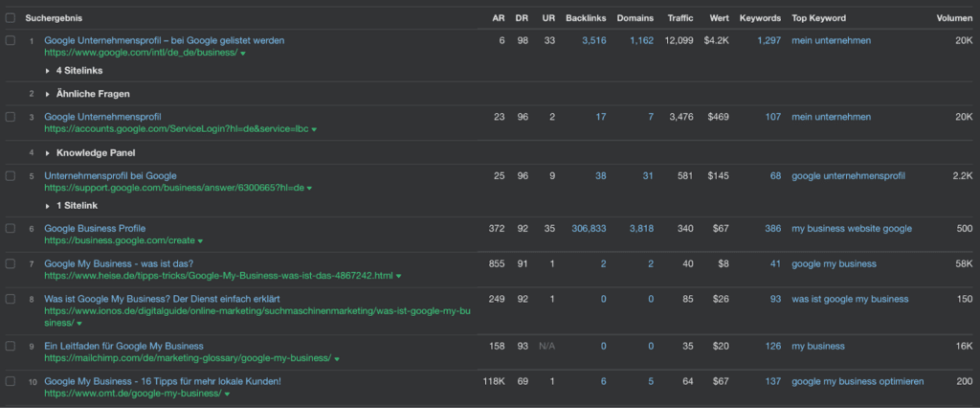The height and width of the screenshot is (408, 980).
Task: Open top keyword 'google unternehmensprofil'
Action: pos(848,176)
